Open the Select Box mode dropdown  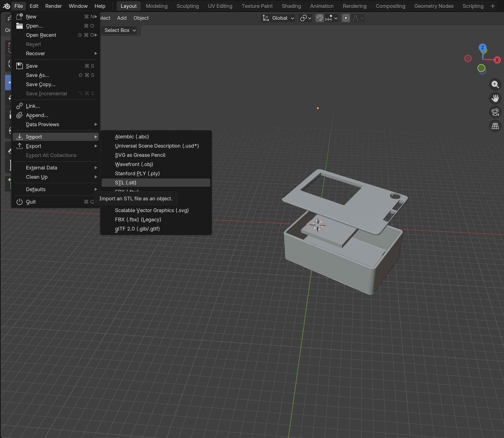coord(119,30)
